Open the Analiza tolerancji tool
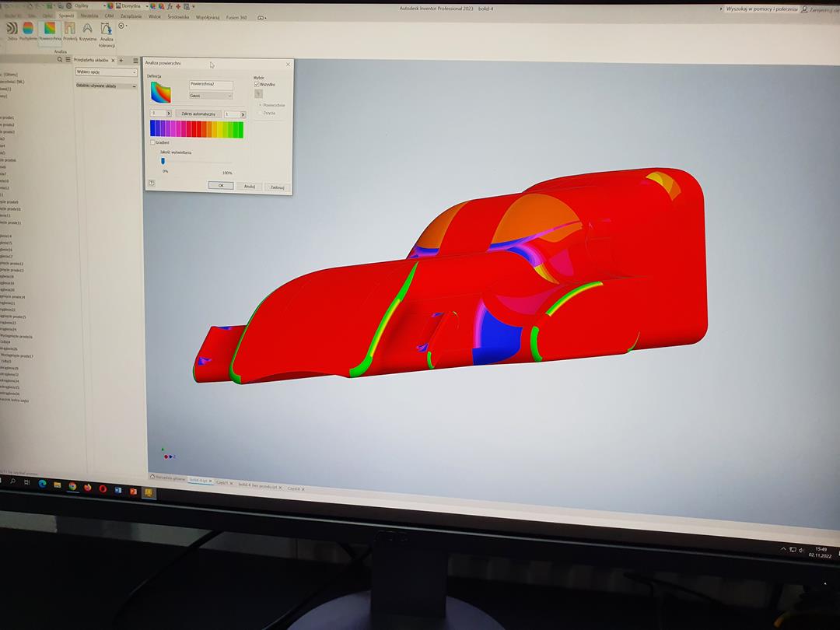Viewport: 840px width, 630px height. point(106,34)
